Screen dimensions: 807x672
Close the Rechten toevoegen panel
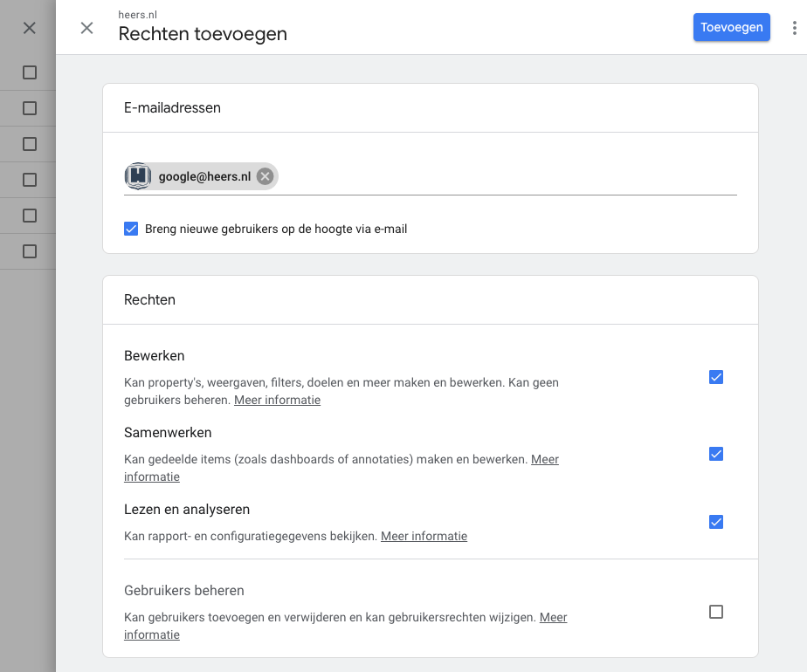coord(87,28)
